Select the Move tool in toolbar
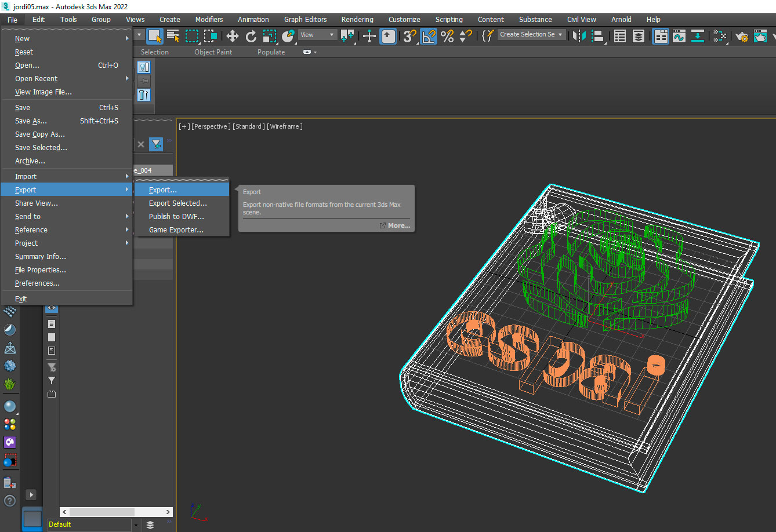Image resolution: width=776 pixels, height=532 pixels. [x=233, y=36]
